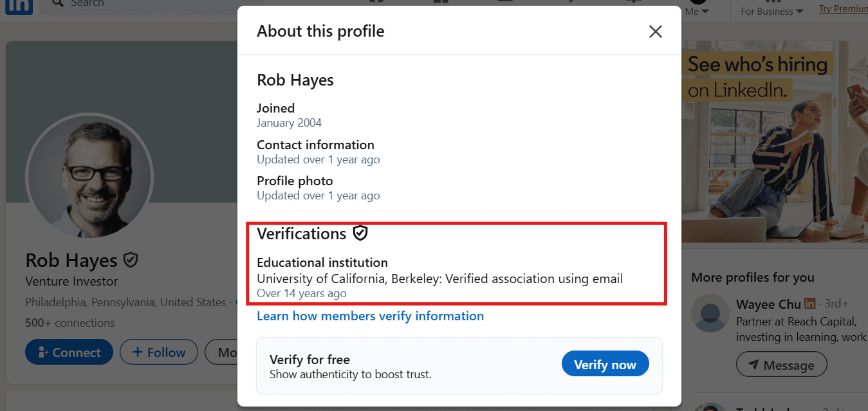868x411 pixels.
Task: Click the LinkedIn badge beside Wayee Chu's name
Action: click(809, 303)
